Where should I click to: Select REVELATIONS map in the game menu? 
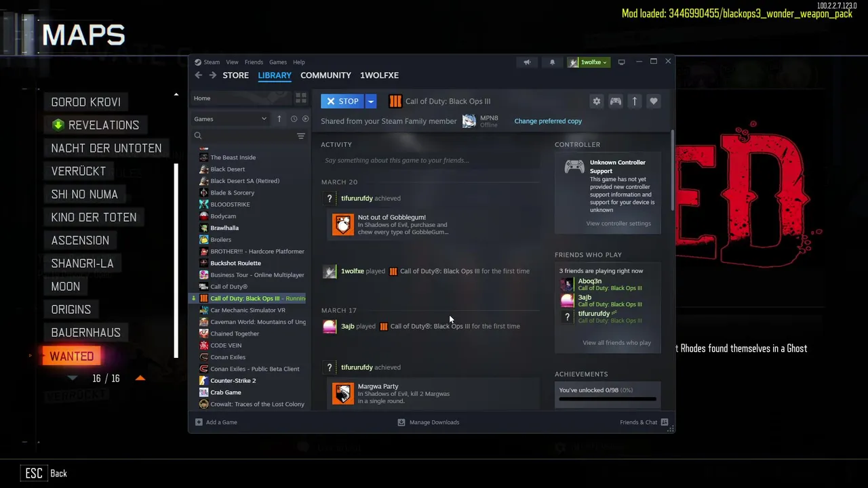(96, 125)
